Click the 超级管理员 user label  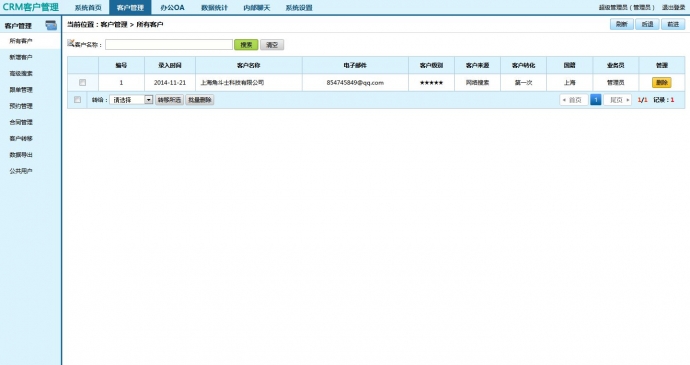click(x=627, y=7)
